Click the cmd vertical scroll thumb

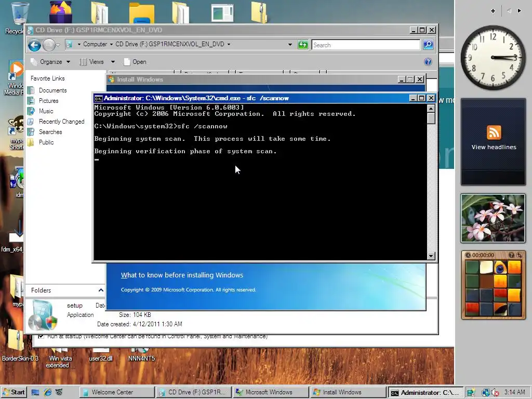pyautogui.click(x=431, y=118)
